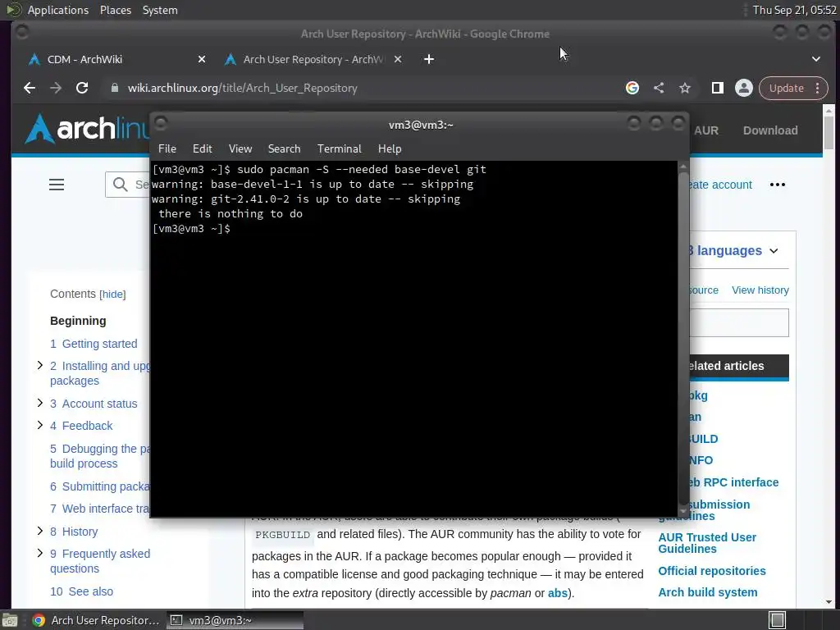Share this page via share icon

point(659,88)
